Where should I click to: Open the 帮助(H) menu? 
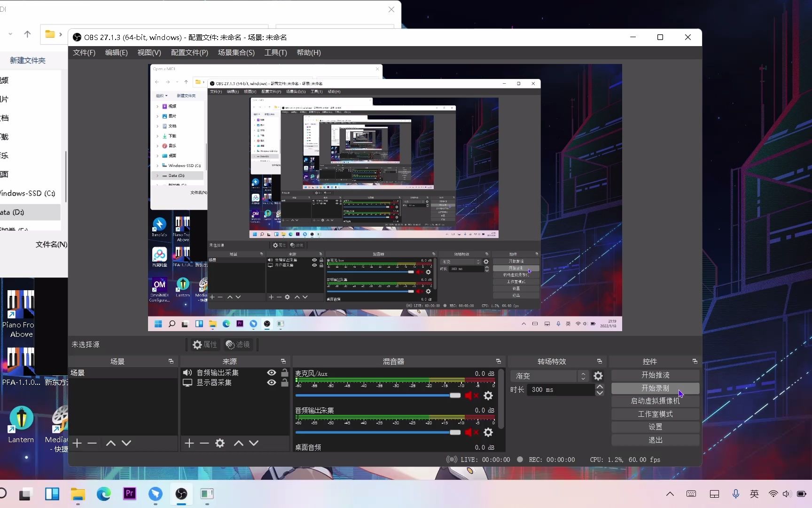click(x=309, y=53)
